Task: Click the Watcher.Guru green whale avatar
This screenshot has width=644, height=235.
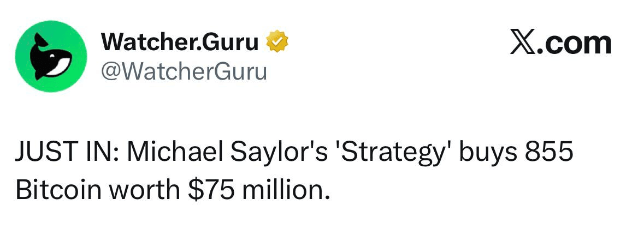Action: (x=51, y=57)
